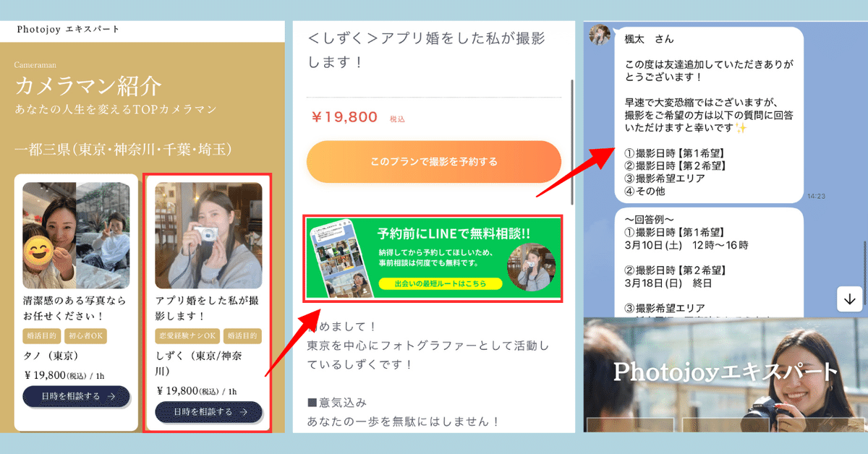Click the phone mockup image in the green banner

pos(337,258)
